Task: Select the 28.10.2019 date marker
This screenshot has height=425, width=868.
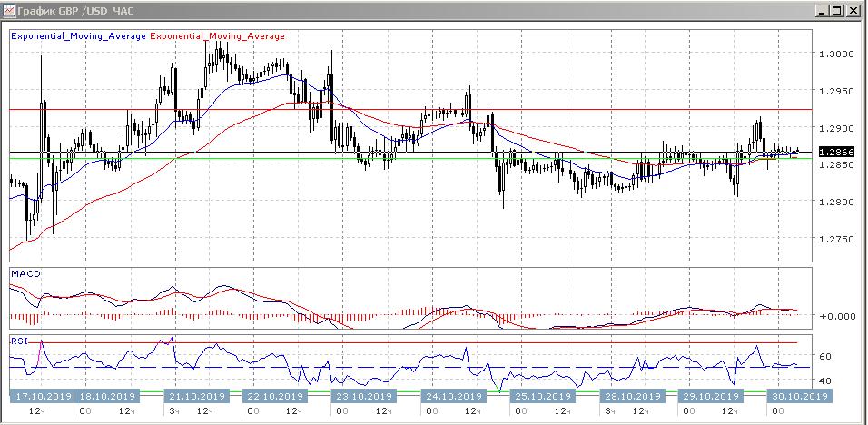Action: click(x=632, y=396)
